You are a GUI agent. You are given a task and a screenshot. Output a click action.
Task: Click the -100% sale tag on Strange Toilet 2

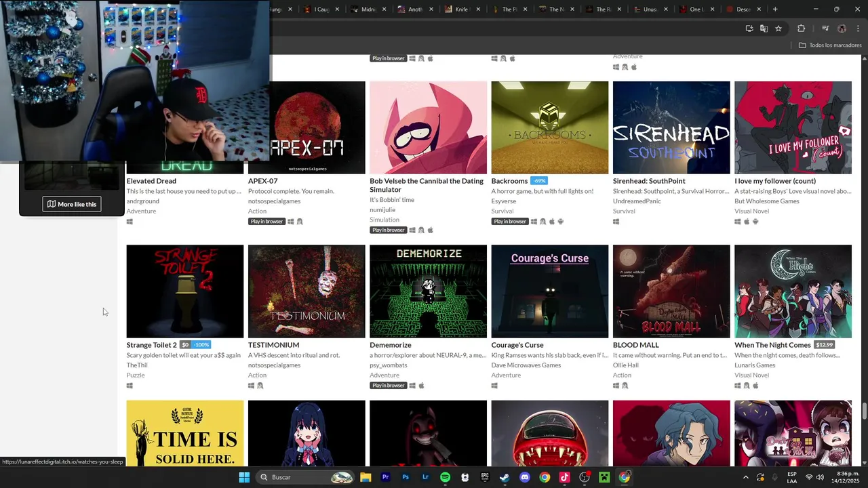tap(201, 345)
